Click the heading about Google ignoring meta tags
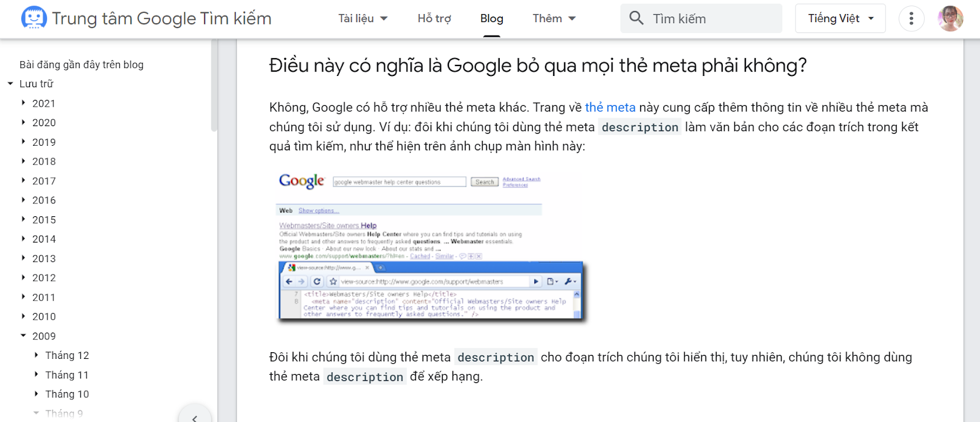Screen dimensions: 980x422 538,66
